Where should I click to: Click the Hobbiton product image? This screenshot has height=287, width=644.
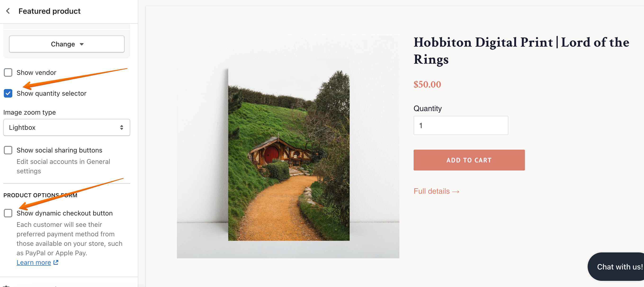pos(288,147)
